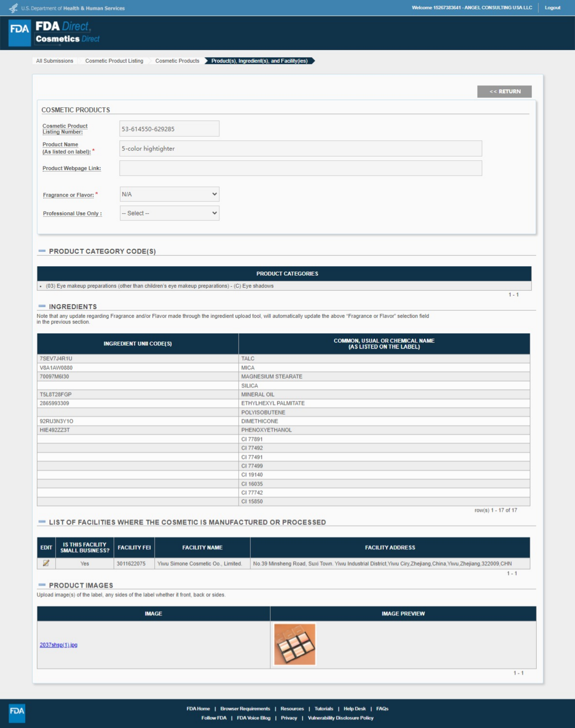The height and width of the screenshot is (728, 575).
Task: Click the facility edit pencil icon
Action: [46, 563]
